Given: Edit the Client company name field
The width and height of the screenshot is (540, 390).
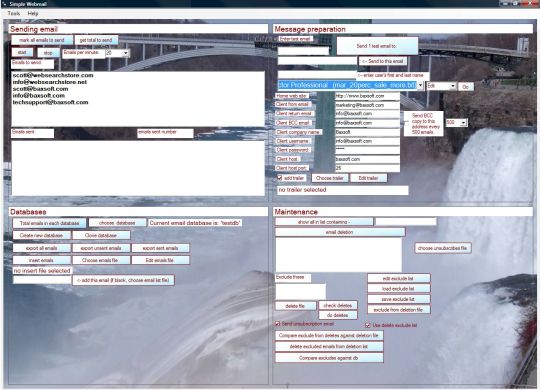Looking at the screenshot, I should pyautogui.click(x=367, y=132).
